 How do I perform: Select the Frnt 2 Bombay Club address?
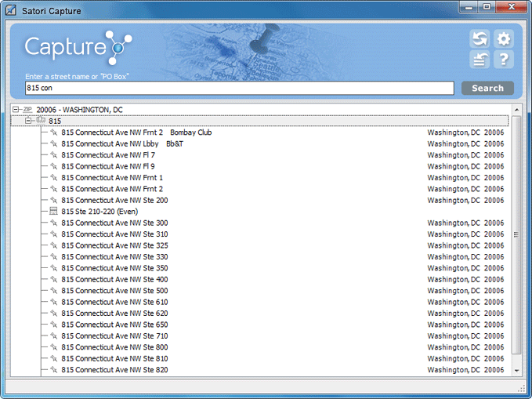pyautogui.click(x=136, y=132)
